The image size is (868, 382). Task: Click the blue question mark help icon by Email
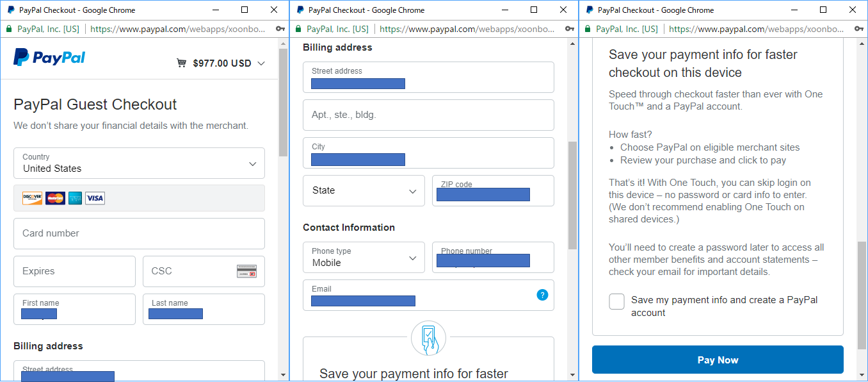coord(542,295)
